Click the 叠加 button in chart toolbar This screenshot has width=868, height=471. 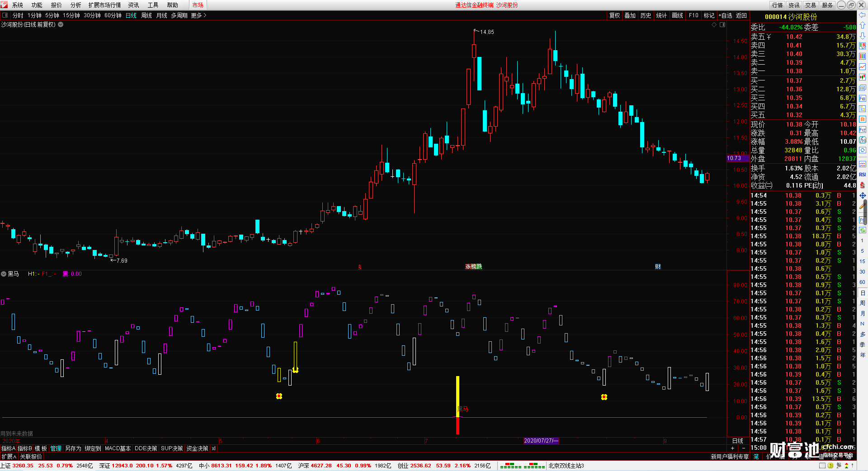630,15
